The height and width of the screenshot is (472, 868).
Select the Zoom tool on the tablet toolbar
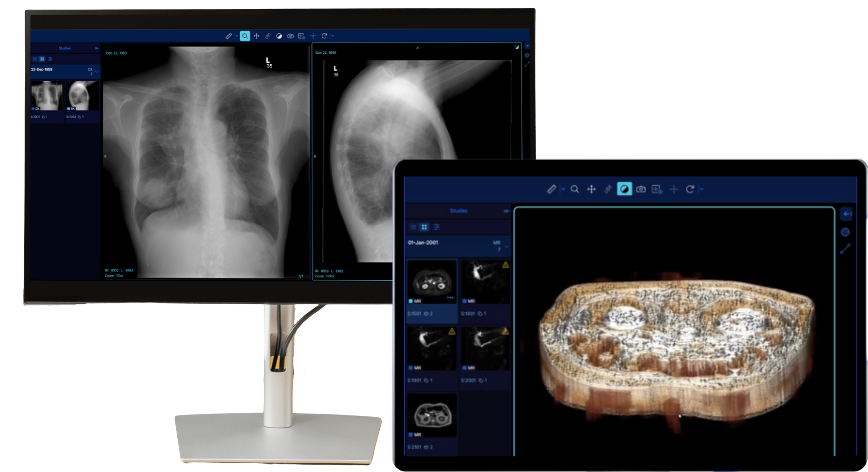574,189
